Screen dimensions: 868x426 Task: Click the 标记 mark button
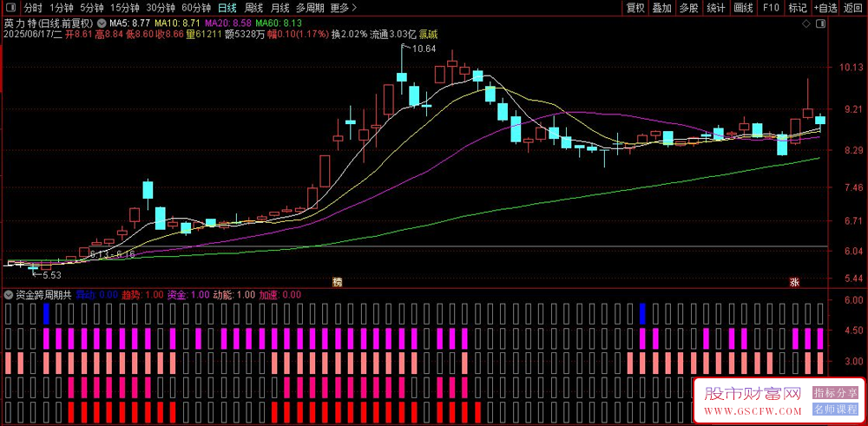798,8
